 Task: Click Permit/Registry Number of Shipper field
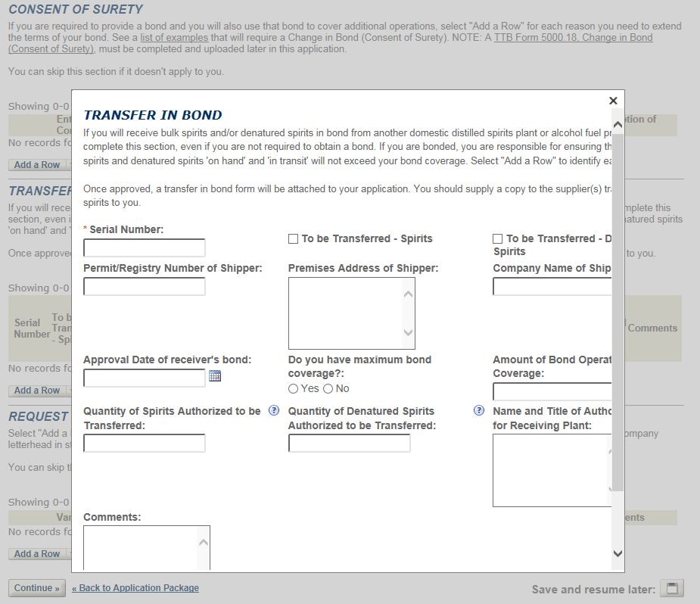pos(145,287)
